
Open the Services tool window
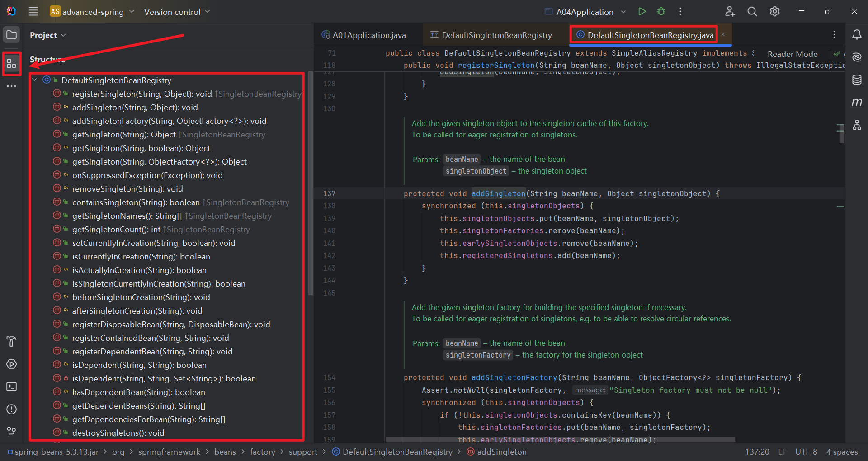pyautogui.click(x=12, y=364)
